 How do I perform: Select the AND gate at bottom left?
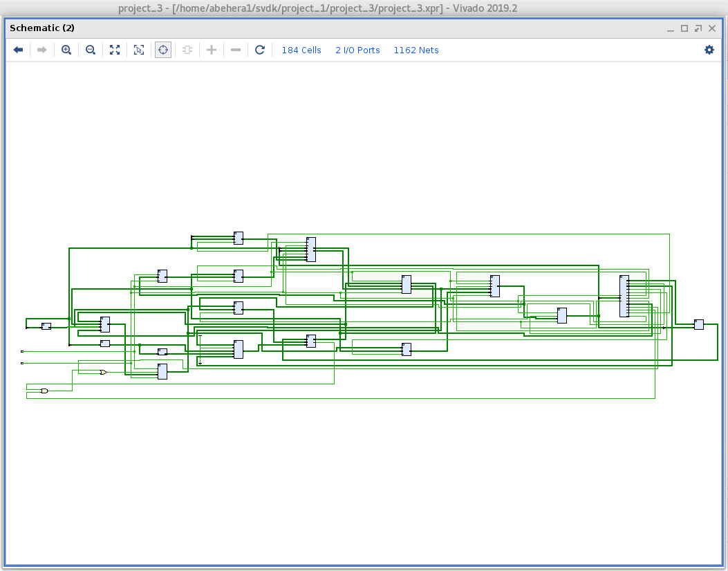click(44, 391)
